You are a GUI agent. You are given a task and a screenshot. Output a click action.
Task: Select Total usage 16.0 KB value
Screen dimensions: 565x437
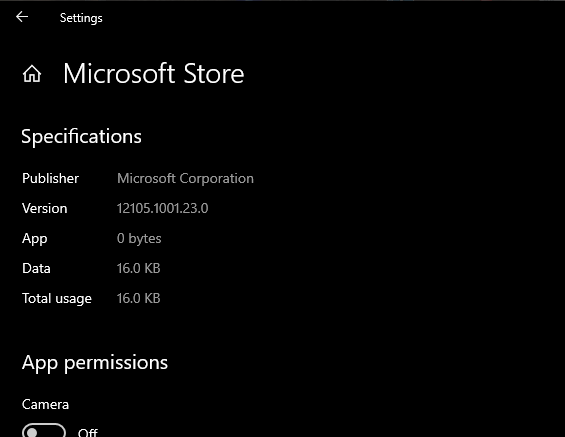click(x=138, y=298)
